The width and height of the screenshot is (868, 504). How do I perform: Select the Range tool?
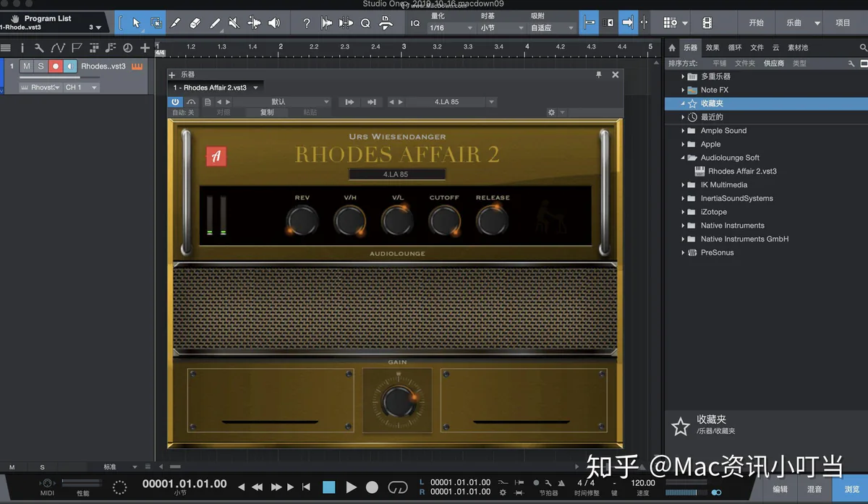(156, 23)
